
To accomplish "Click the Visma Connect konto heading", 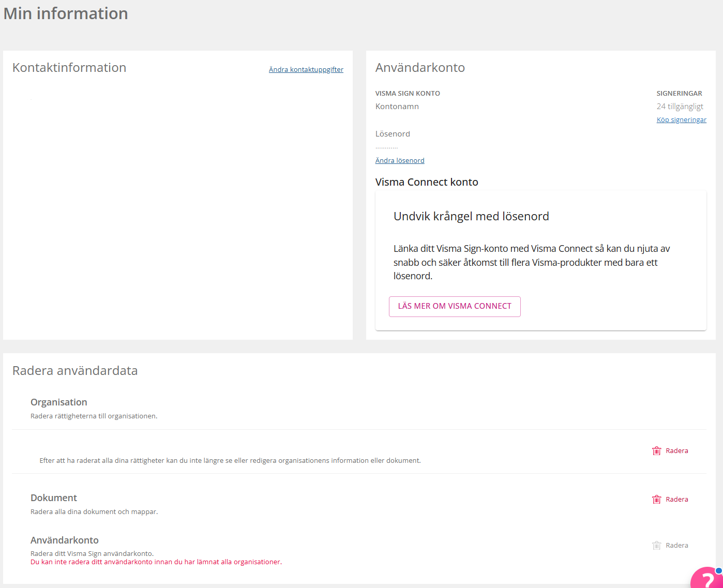I will pos(427,182).
